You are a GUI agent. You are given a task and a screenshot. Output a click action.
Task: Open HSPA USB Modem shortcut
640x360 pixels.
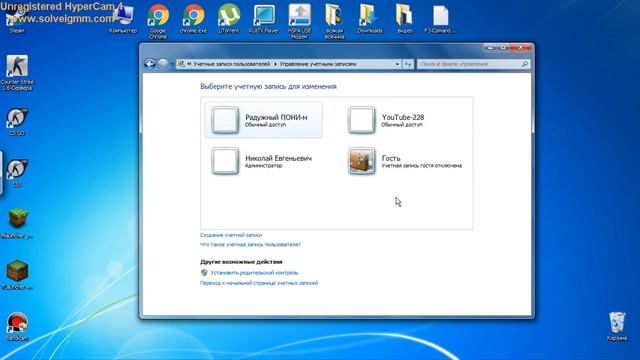(299, 21)
